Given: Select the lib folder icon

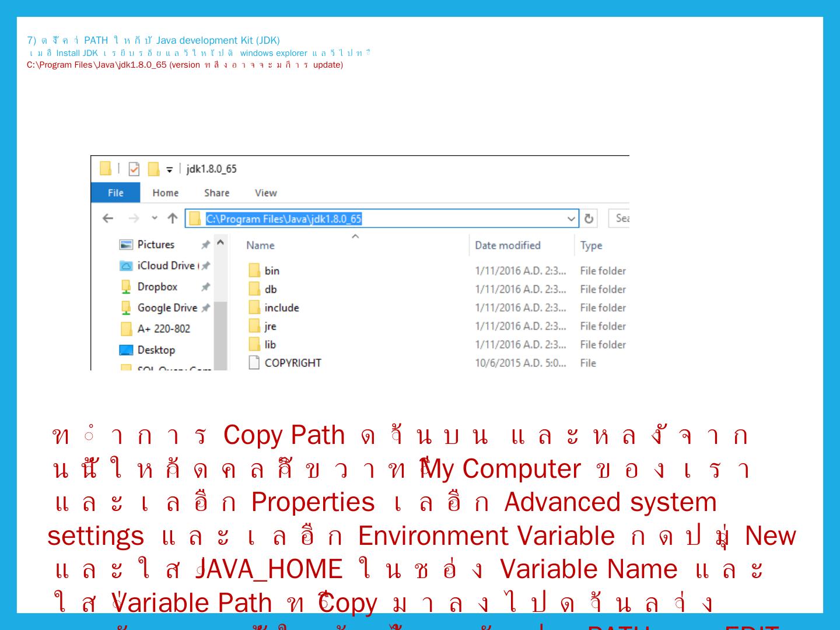Looking at the screenshot, I should click(254, 345).
